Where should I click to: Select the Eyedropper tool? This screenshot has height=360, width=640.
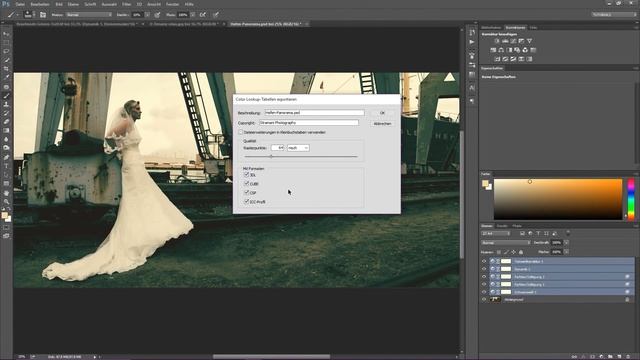point(6,78)
